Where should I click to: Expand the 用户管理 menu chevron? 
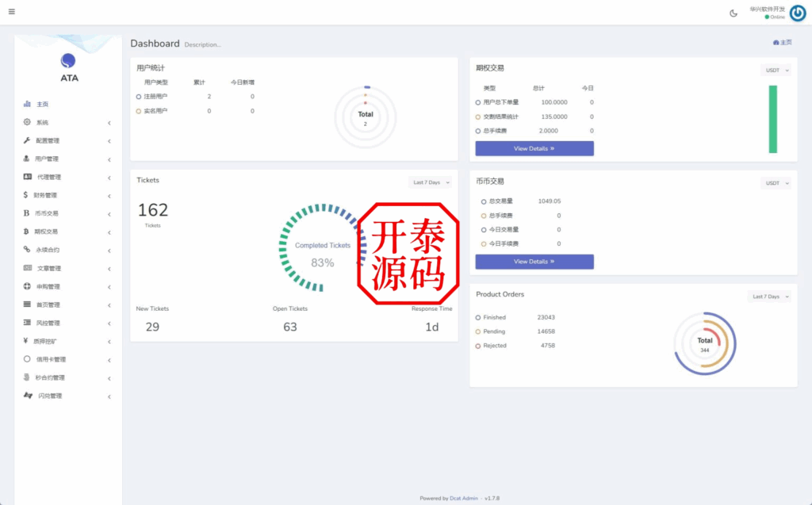[x=109, y=159]
